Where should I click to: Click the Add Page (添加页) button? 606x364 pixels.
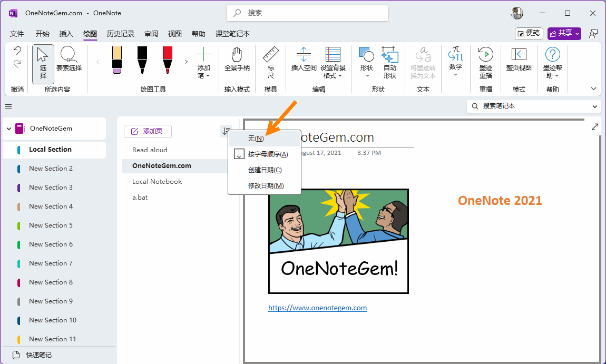tap(148, 131)
